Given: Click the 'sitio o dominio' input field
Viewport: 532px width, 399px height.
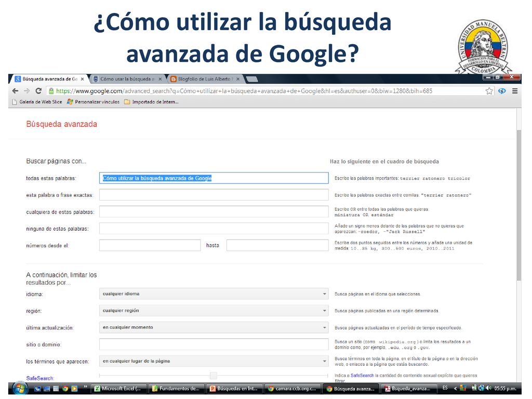Looking at the screenshot, I should (214, 344).
